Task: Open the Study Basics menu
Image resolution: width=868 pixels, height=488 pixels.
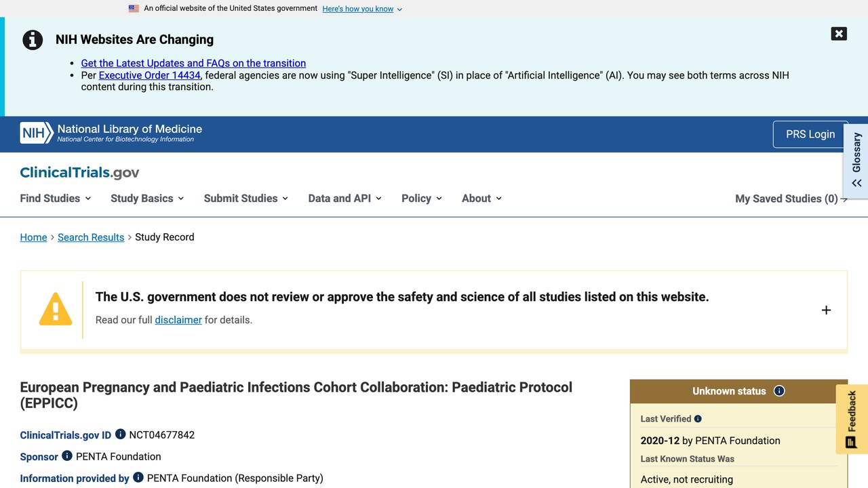Action: (147, 199)
